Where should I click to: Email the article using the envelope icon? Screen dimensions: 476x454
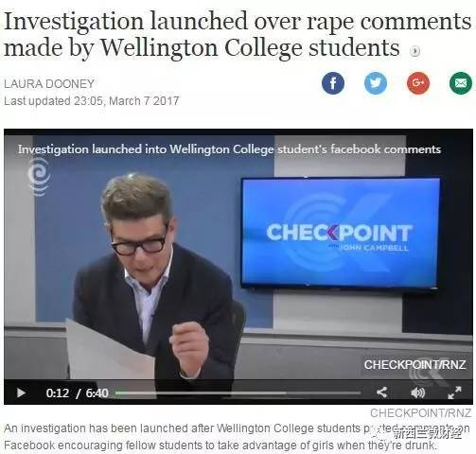[x=461, y=83]
